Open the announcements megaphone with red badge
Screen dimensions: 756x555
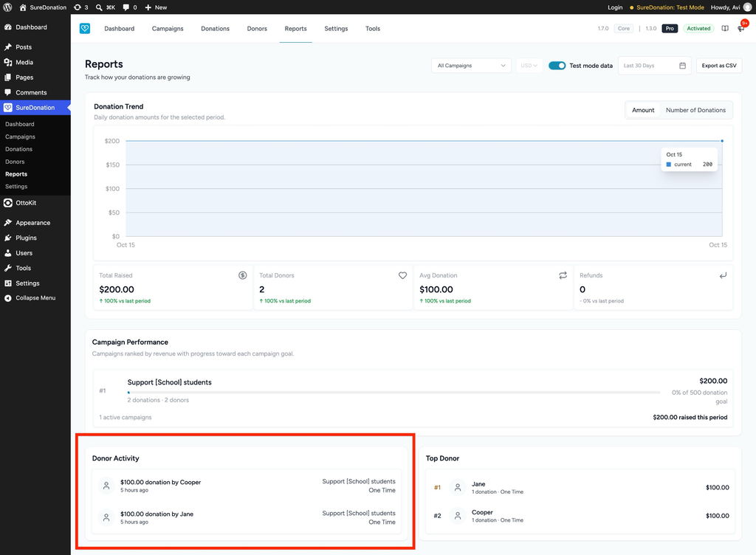click(x=741, y=28)
